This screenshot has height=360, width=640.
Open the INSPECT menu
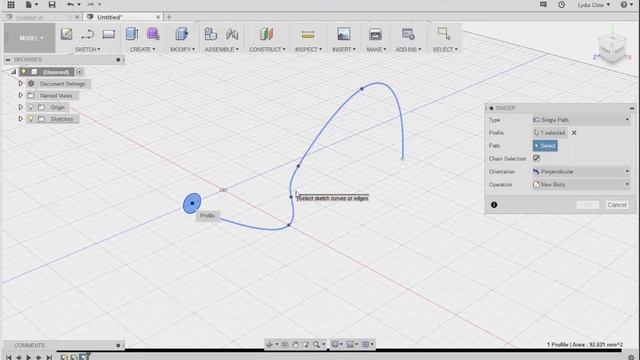click(x=308, y=49)
